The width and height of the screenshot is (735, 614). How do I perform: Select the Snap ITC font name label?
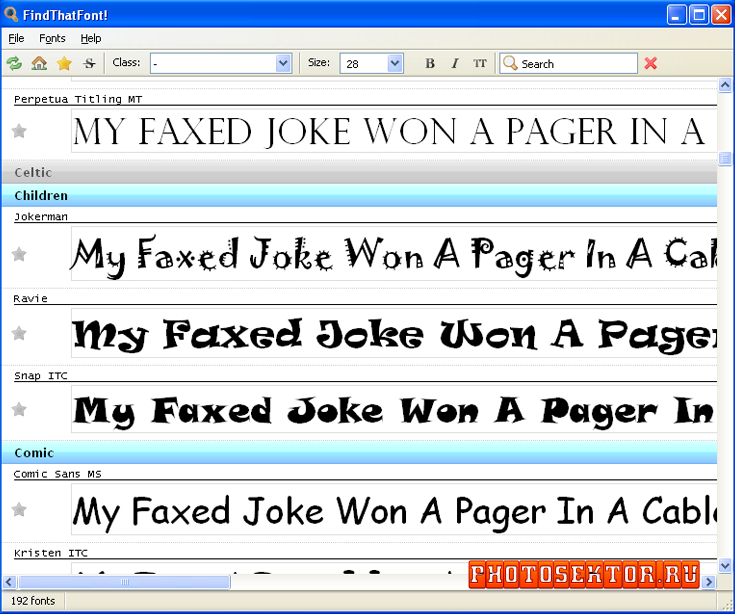pyautogui.click(x=41, y=375)
